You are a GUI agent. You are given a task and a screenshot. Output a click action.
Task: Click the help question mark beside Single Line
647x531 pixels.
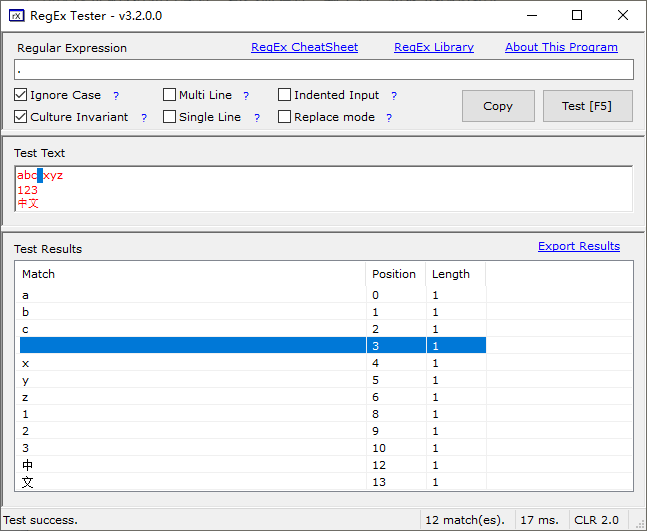[256, 118]
